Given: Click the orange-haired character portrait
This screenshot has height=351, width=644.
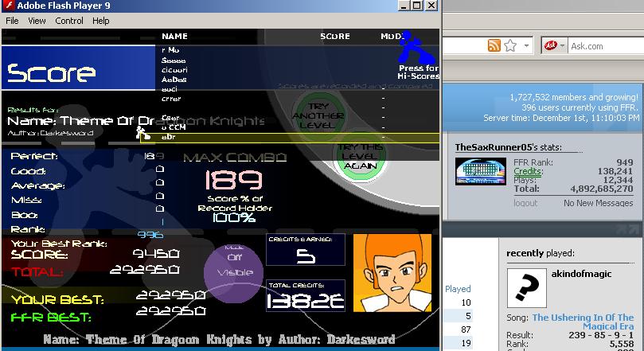Looking at the screenshot, I should pos(392,273).
